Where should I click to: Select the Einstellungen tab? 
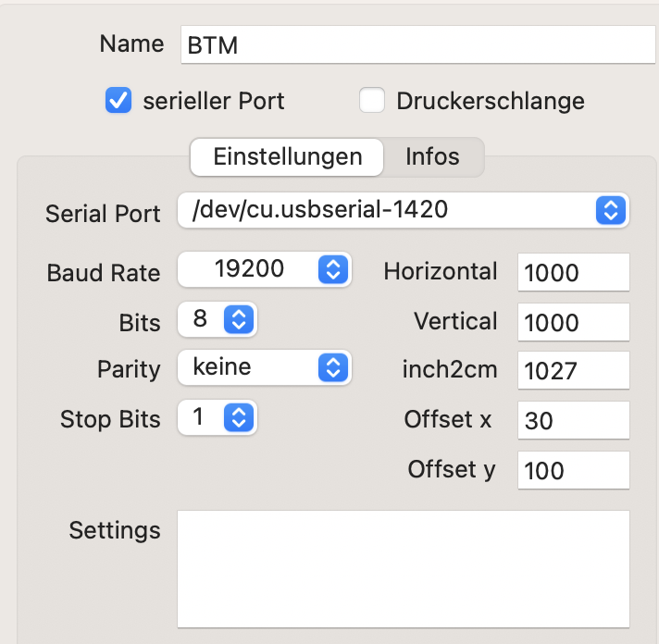coord(287,156)
